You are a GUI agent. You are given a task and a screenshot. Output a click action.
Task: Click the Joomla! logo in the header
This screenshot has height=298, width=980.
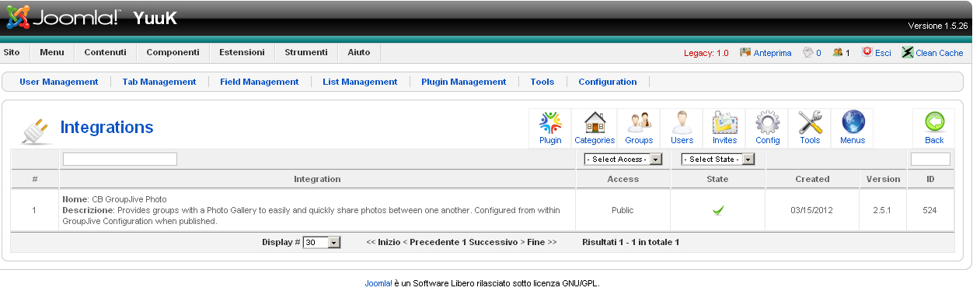(63, 18)
